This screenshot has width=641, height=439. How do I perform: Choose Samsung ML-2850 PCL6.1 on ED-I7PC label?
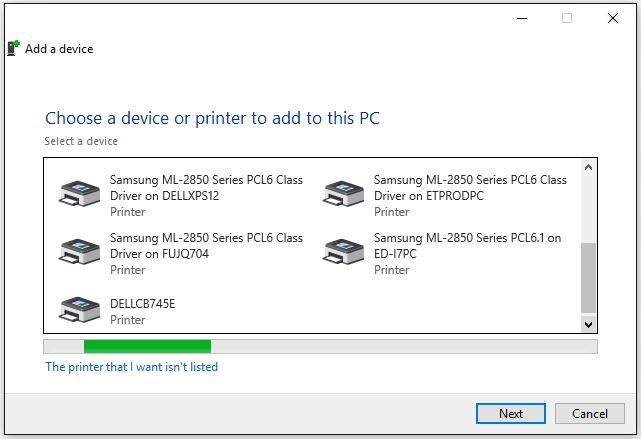(x=467, y=246)
